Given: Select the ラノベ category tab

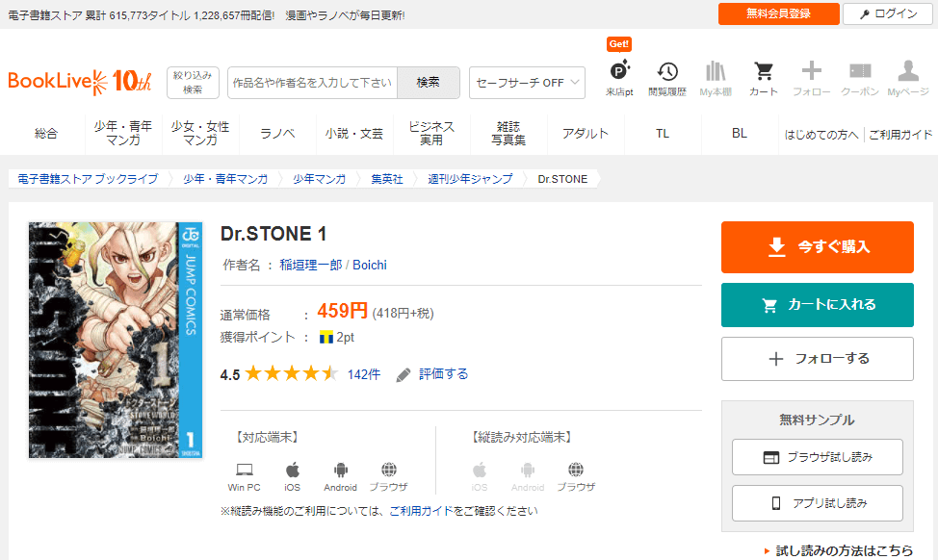Looking at the screenshot, I should [277, 134].
